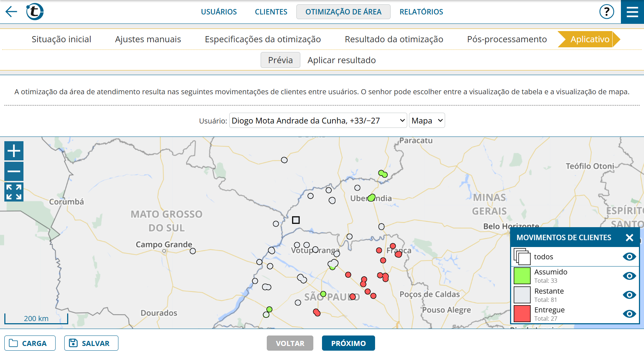Click the back arrow icon
644x355 pixels.
tap(12, 12)
